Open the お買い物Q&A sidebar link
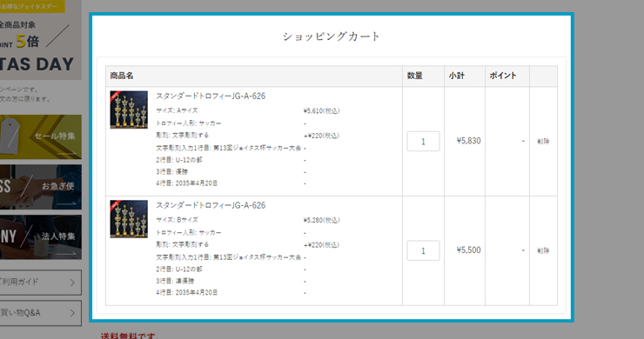The height and width of the screenshot is (339, 644). click(41, 313)
